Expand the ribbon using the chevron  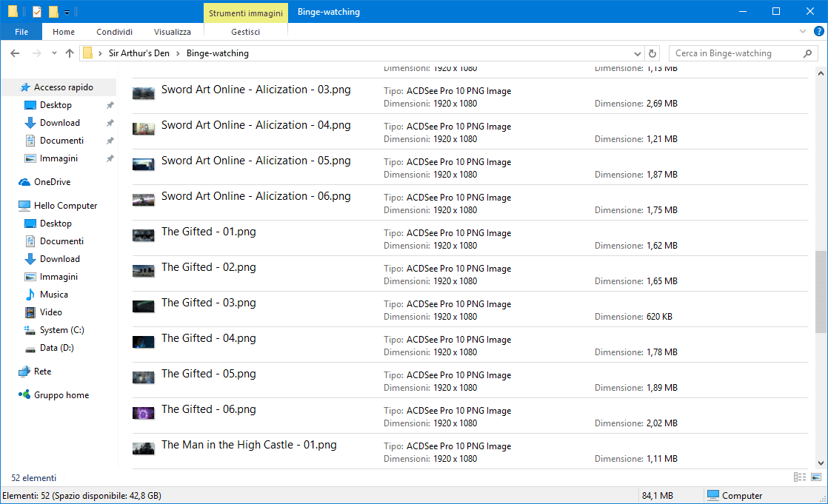[x=803, y=32]
